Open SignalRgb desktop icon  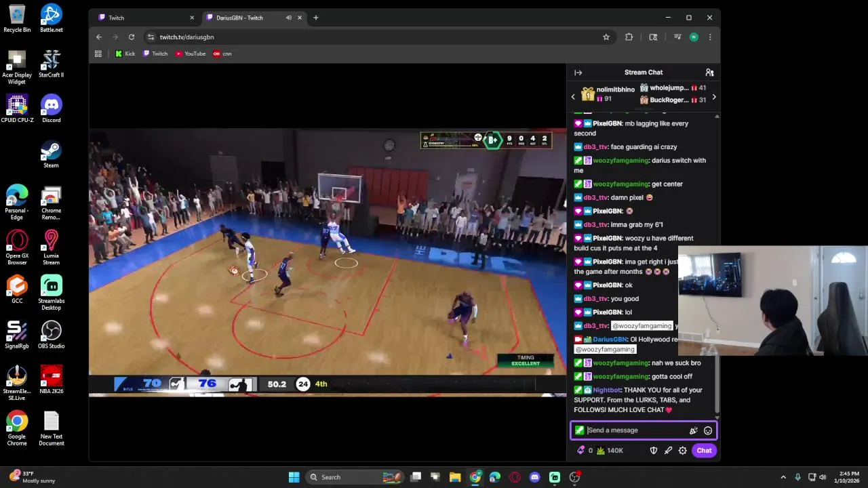(17, 335)
